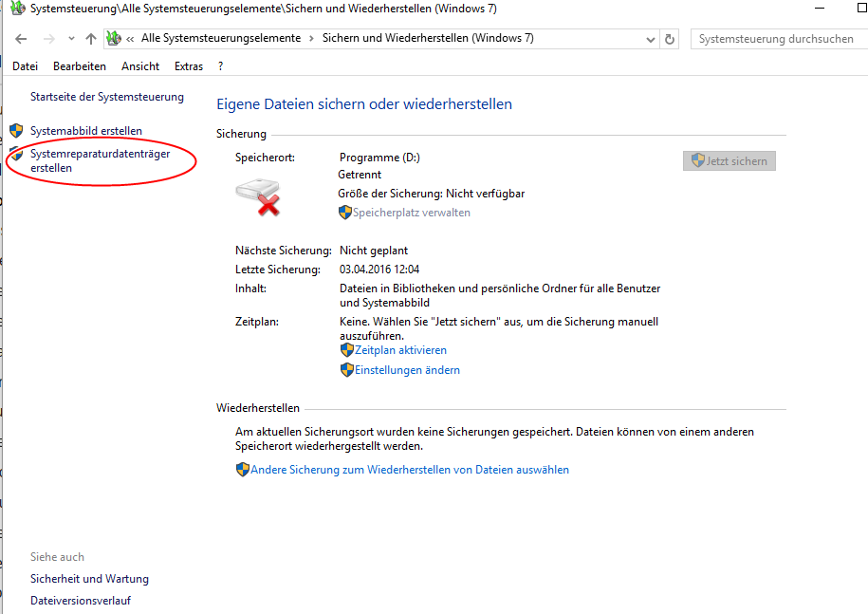Refresh the control panel page
The image size is (868, 614).
[670, 39]
